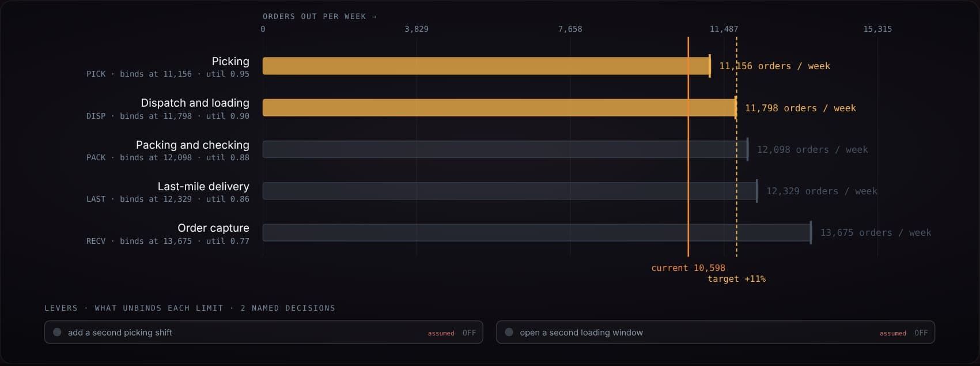Click the axis tick labeled 15,315
This screenshot has width=980, height=366.
coord(877,29)
